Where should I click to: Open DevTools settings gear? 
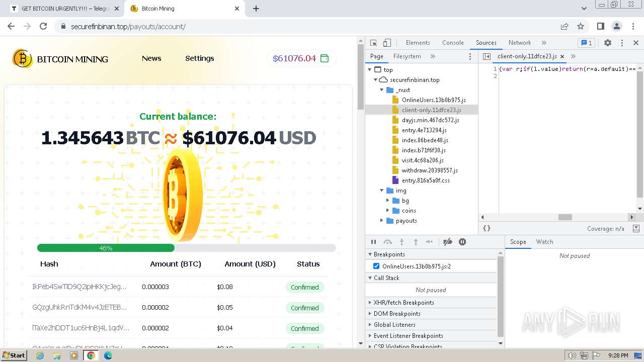(608, 43)
